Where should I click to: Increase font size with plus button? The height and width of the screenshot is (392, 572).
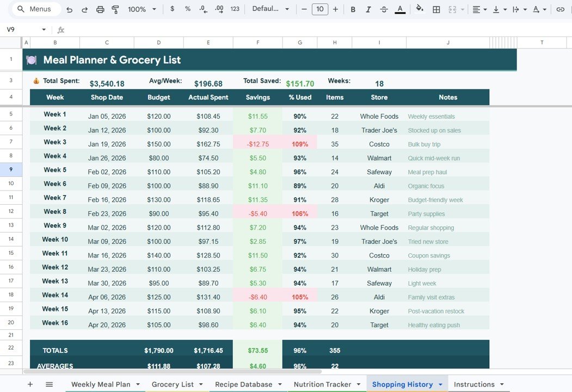[x=335, y=9]
